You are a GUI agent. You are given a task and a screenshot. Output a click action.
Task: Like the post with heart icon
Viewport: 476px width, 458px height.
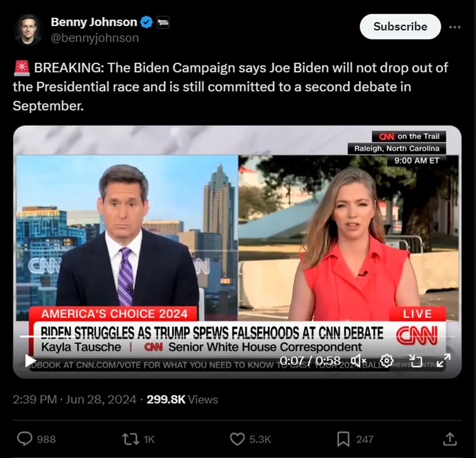237,439
